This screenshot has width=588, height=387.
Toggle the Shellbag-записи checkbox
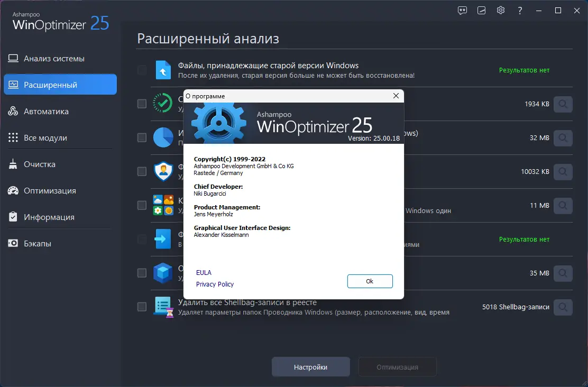pyautogui.click(x=142, y=307)
